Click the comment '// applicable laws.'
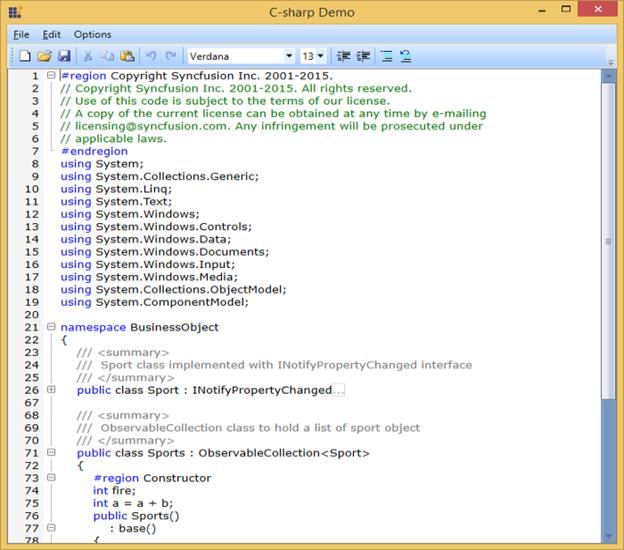 [x=113, y=138]
